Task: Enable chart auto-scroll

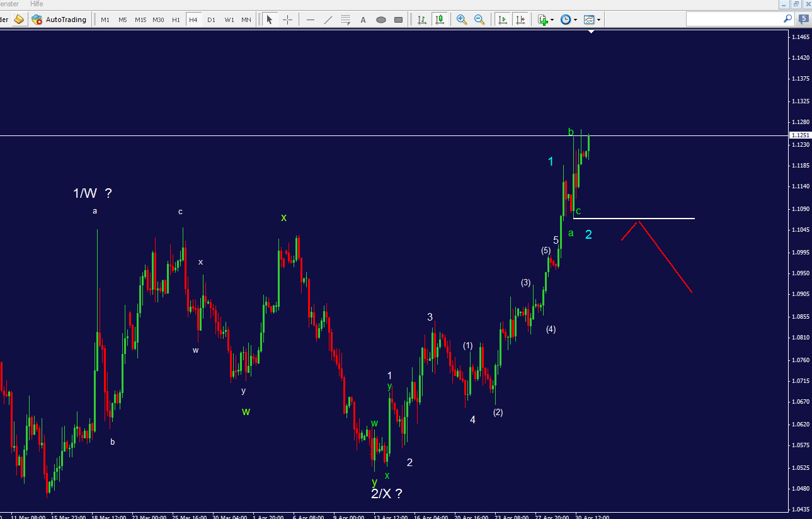Action: coord(502,20)
